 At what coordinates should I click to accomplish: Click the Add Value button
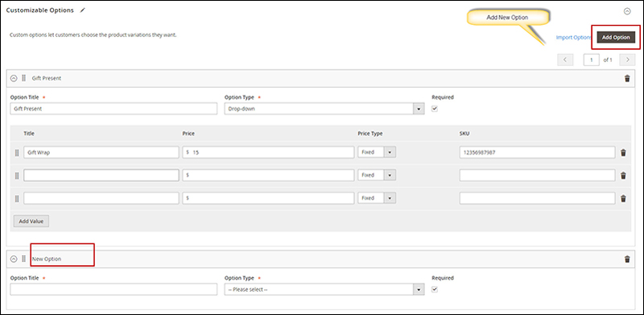(x=31, y=222)
